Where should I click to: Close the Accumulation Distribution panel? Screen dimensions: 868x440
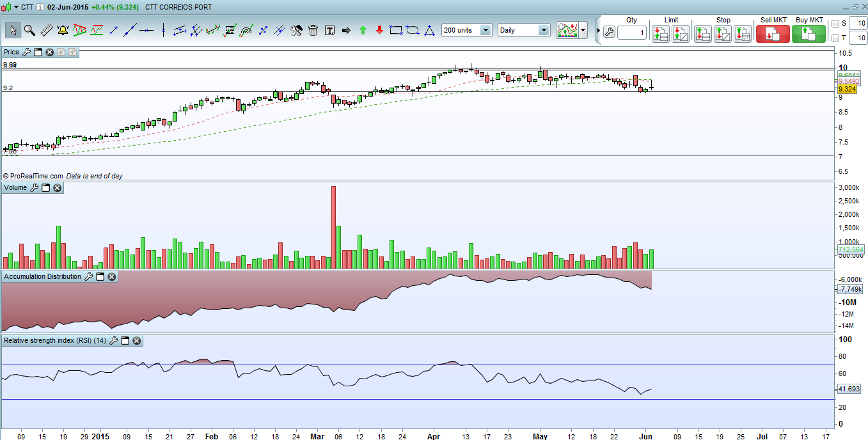[x=111, y=277]
